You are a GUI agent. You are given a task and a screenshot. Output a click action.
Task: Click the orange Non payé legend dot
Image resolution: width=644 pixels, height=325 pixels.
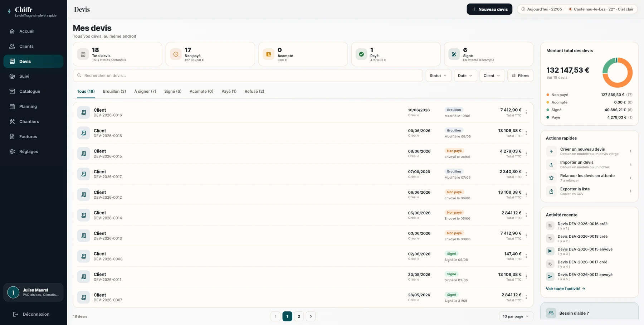(548, 95)
